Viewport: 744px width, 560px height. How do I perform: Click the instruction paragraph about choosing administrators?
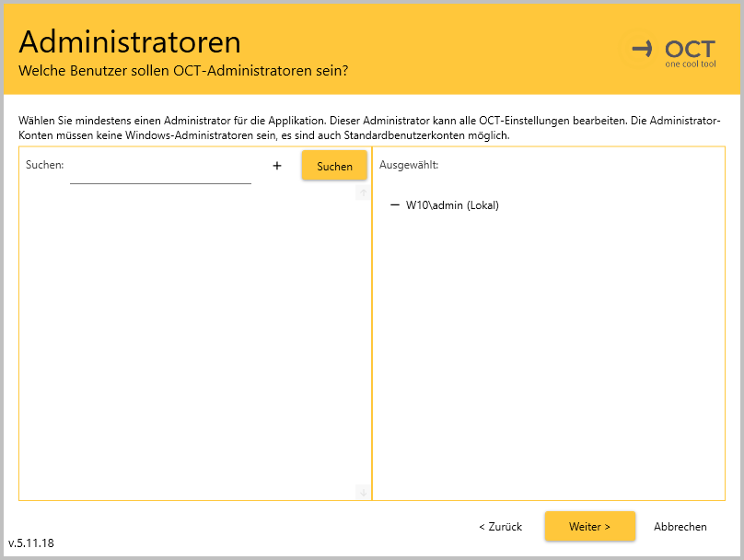tap(368, 128)
